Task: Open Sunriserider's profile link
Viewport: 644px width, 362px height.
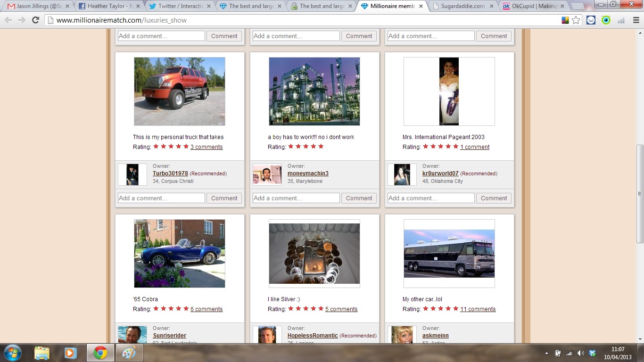Action: [x=169, y=336]
